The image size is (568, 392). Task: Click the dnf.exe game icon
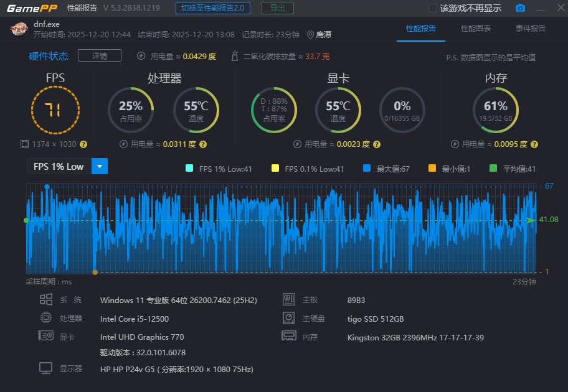18,29
